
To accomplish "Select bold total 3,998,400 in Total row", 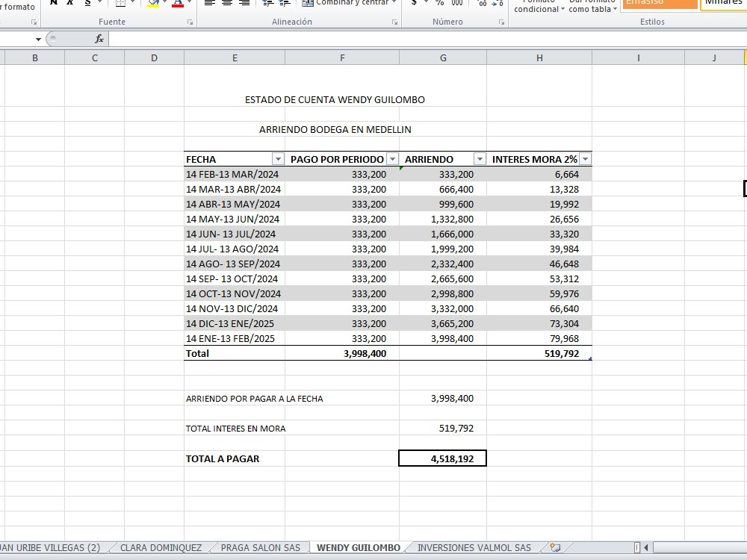I will [342, 353].
